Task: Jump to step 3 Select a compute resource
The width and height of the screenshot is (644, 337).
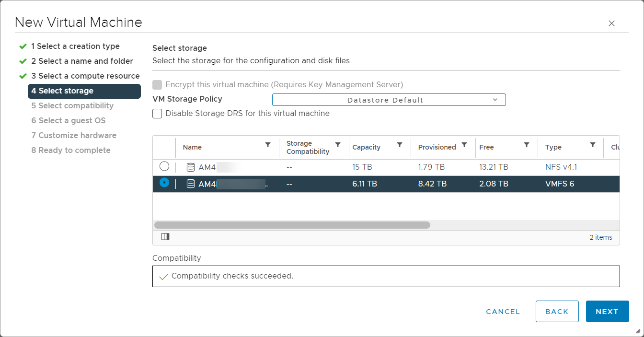Action: tap(85, 76)
